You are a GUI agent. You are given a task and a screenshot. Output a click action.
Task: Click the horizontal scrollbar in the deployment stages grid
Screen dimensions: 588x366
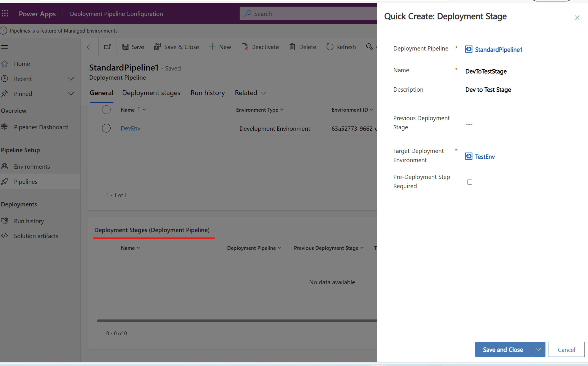point(237,321)
